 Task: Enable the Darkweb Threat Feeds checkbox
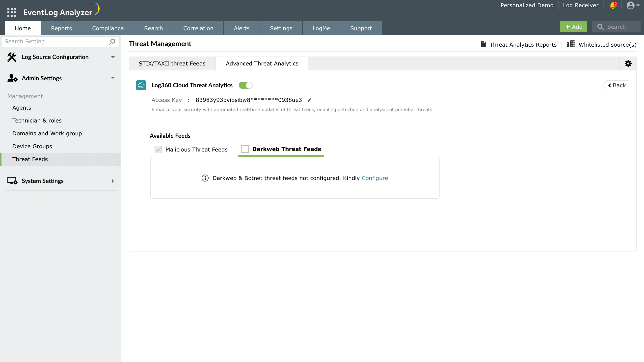245,149
